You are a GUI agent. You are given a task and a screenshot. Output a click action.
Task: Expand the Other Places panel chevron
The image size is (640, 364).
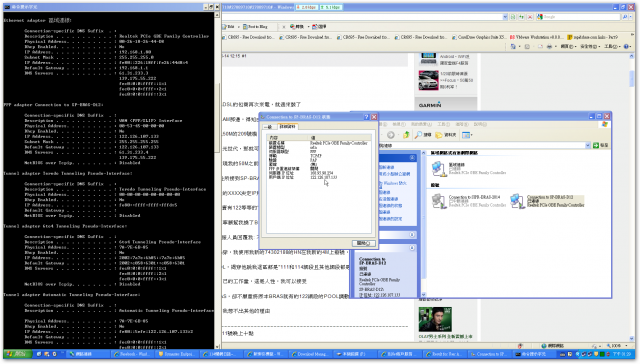click(x=412, y=235)
